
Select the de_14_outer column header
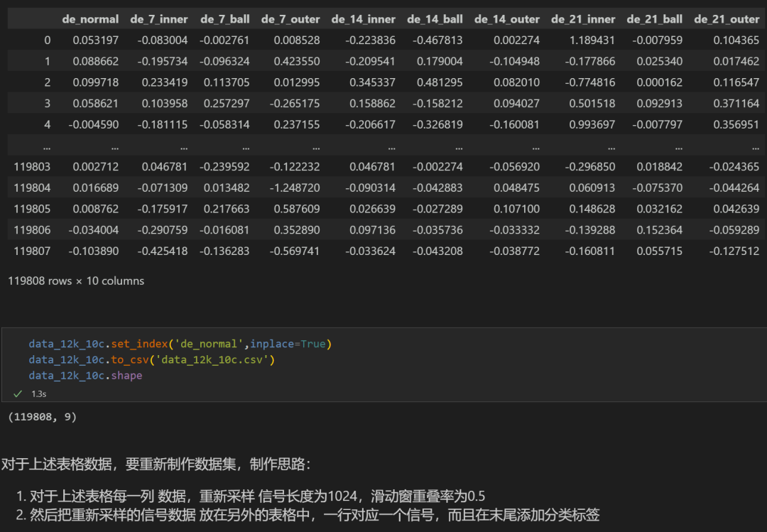pos(506,19)
